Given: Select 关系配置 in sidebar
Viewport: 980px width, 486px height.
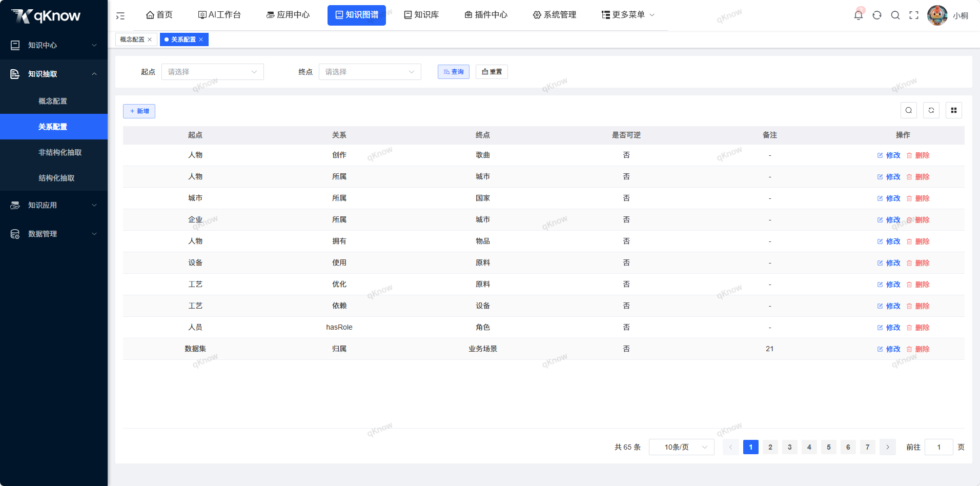Looking at the screenshot, I should [54, 127].
